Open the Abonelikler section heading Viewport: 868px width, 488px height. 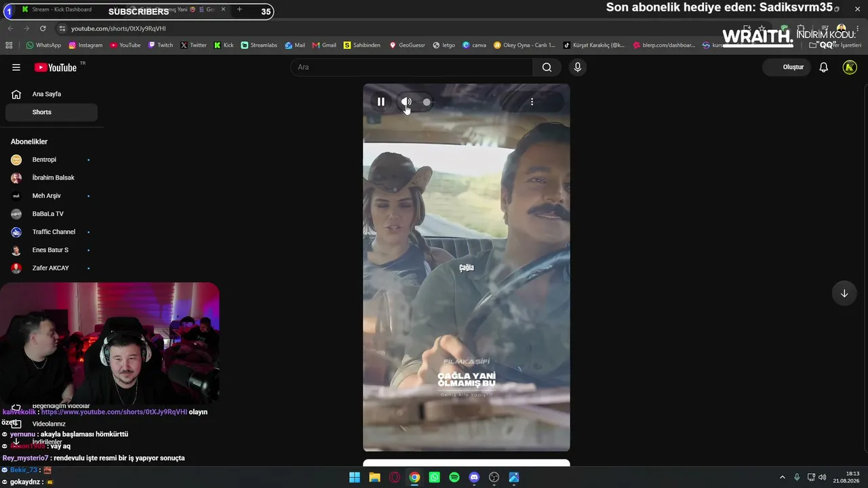click(x=29, y=142)
